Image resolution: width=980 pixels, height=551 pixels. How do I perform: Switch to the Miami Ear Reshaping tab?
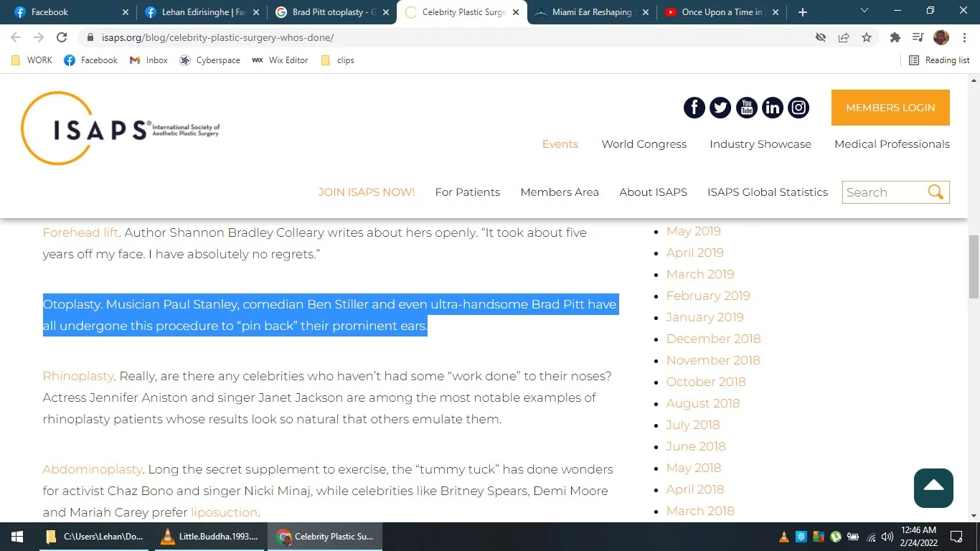pos(592,12)
